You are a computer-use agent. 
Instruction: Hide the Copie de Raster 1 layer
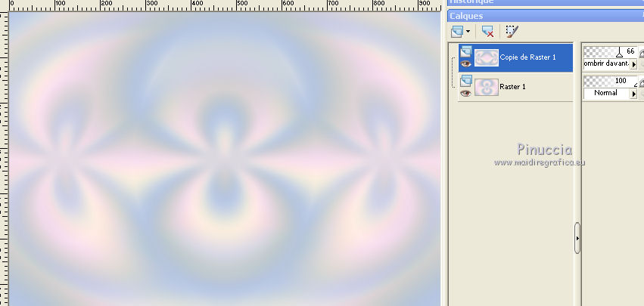(x=465, y=63)
